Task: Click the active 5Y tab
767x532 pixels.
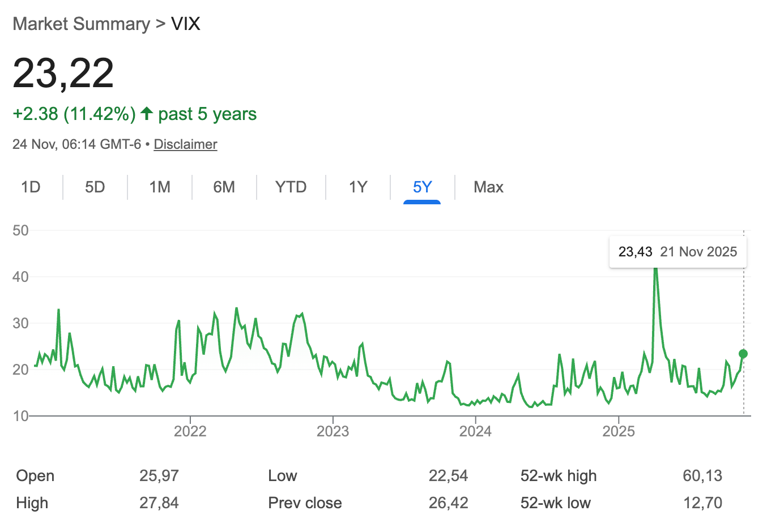Action: 423,187
